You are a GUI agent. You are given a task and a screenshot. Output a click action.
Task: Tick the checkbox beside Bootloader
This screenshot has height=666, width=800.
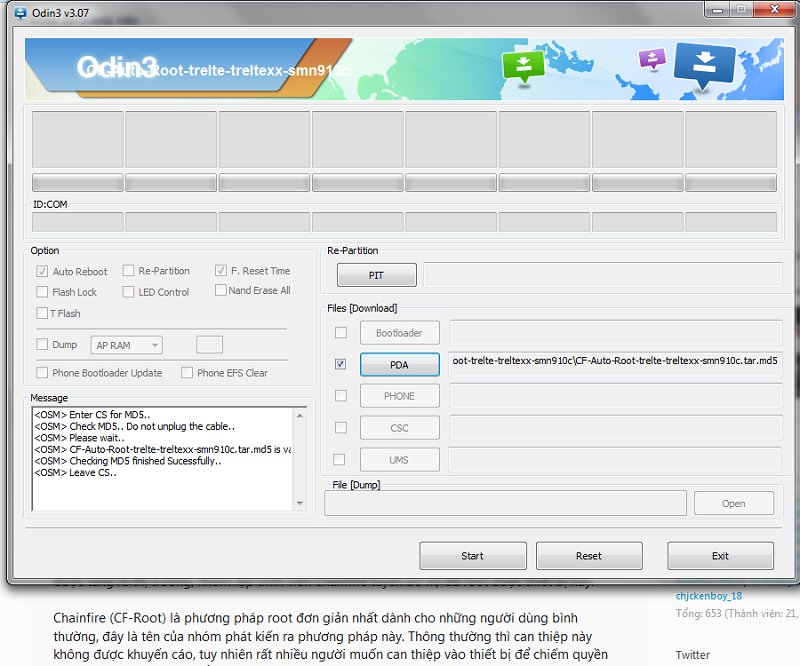(x=341, y=333)
